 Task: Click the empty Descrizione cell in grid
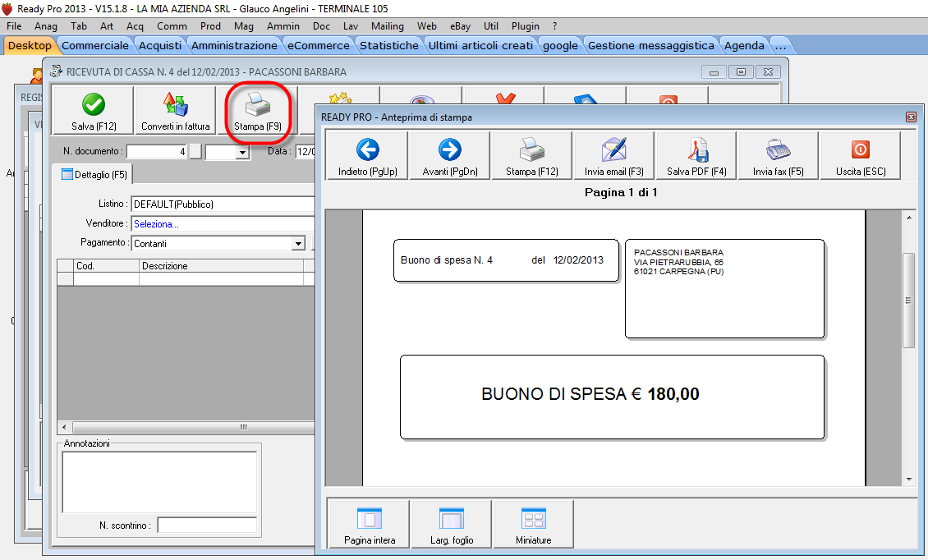click(221, 279)
